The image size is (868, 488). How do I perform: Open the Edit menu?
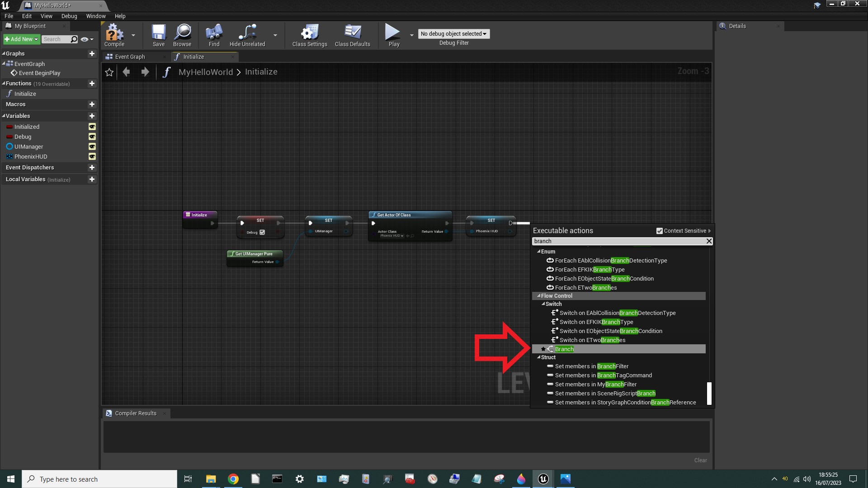tap(27, 16)
